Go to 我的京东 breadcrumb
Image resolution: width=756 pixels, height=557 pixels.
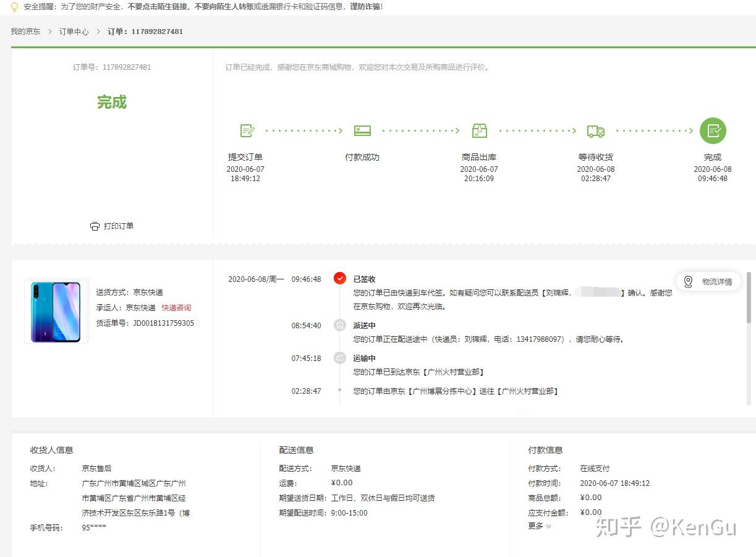25,32
